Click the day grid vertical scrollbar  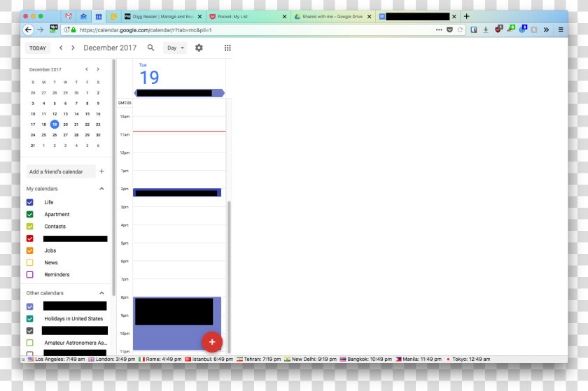[229, 277]
